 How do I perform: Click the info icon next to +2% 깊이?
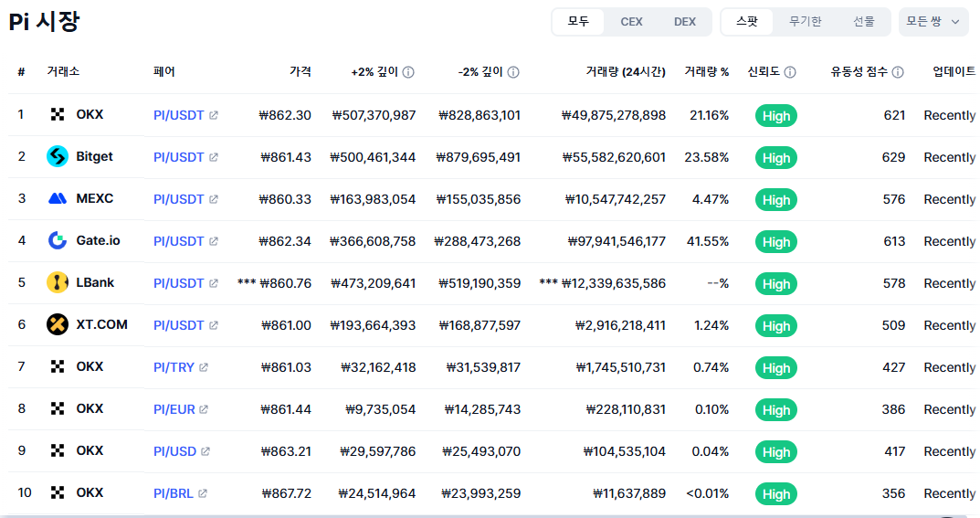pos(408,72)
